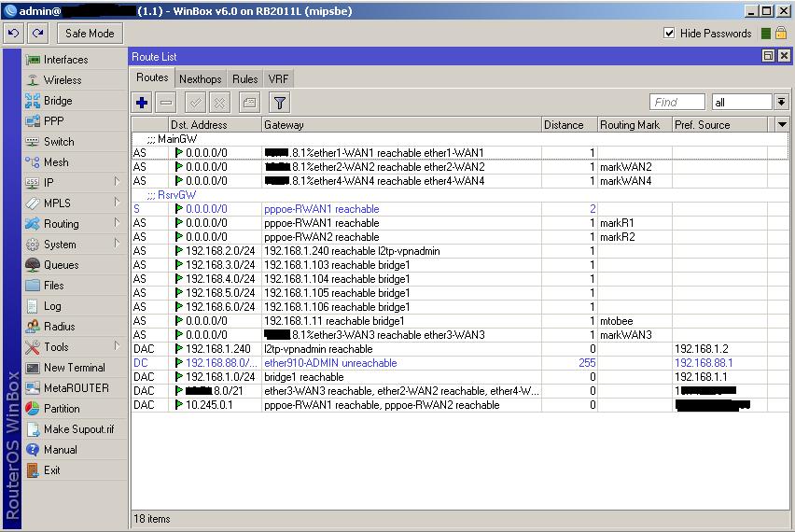795x532 pixels.
Task: Sort by Gateway column header
Action: pos(401,125)
